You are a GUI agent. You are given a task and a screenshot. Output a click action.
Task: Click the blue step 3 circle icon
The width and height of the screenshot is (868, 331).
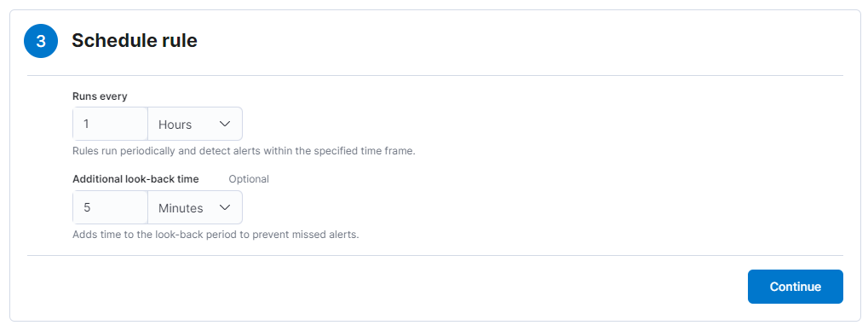coord(41,41)
